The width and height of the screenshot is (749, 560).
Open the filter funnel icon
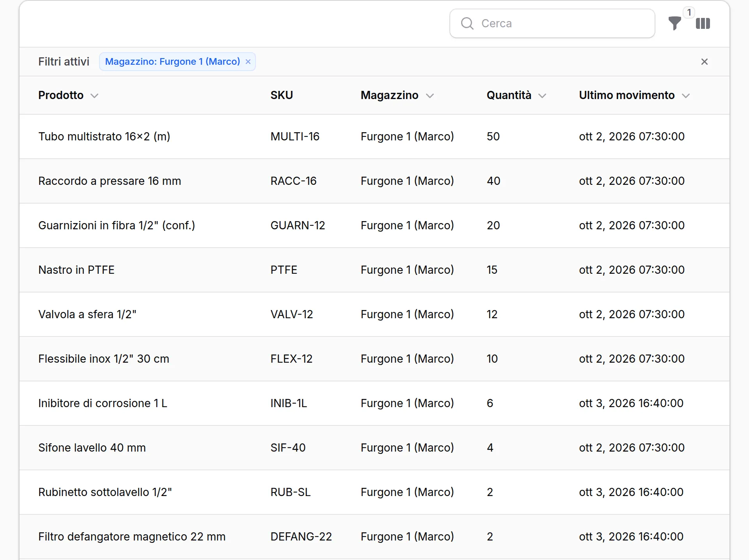coord(674,23)
